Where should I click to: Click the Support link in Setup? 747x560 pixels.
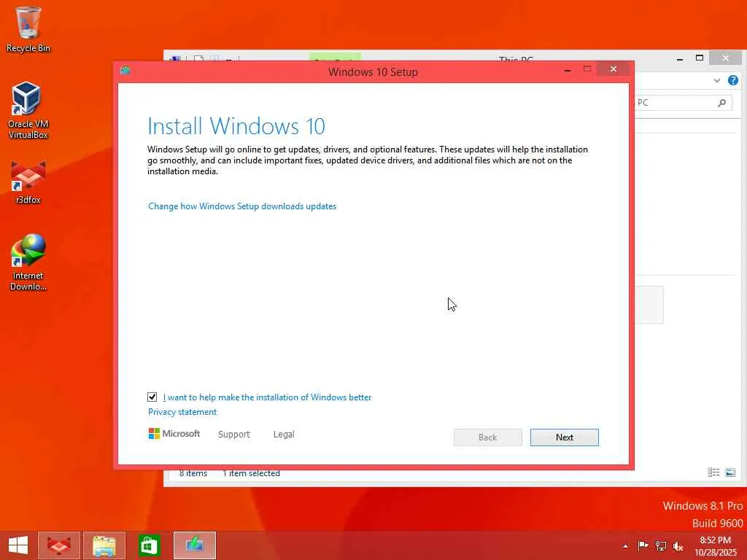pos(234,435)
